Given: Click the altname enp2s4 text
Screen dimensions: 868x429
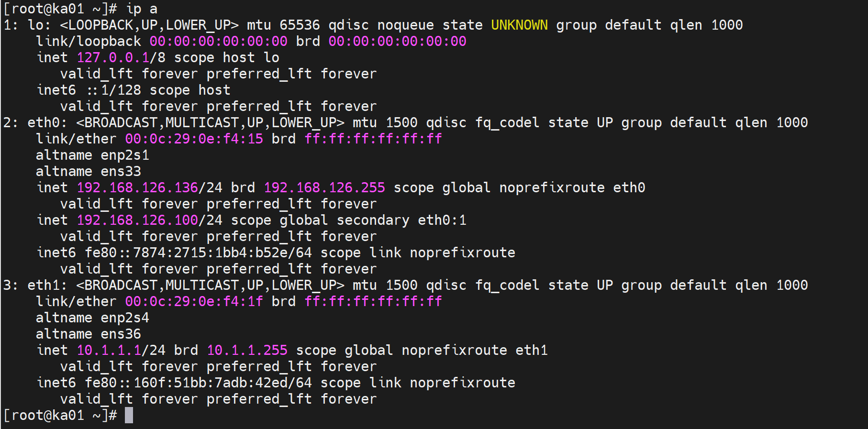Looking at the screenshot, I should click(x=92, y=318).
